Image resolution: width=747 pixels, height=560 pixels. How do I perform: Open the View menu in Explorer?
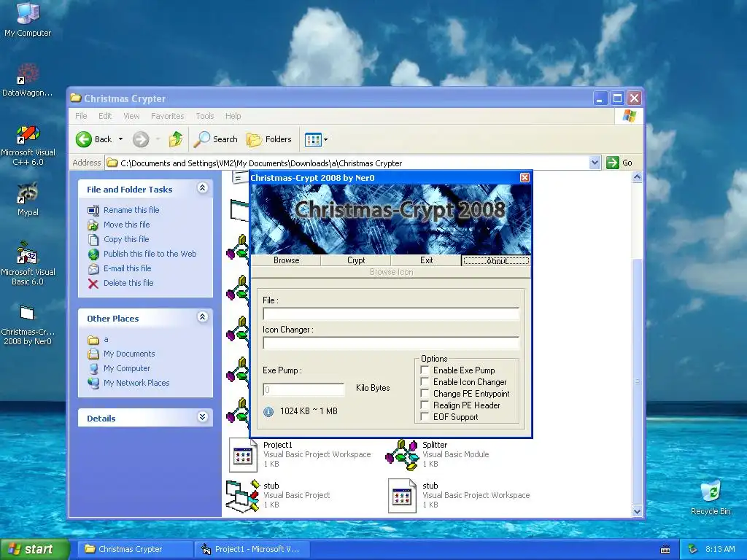[x=131, y=116]
